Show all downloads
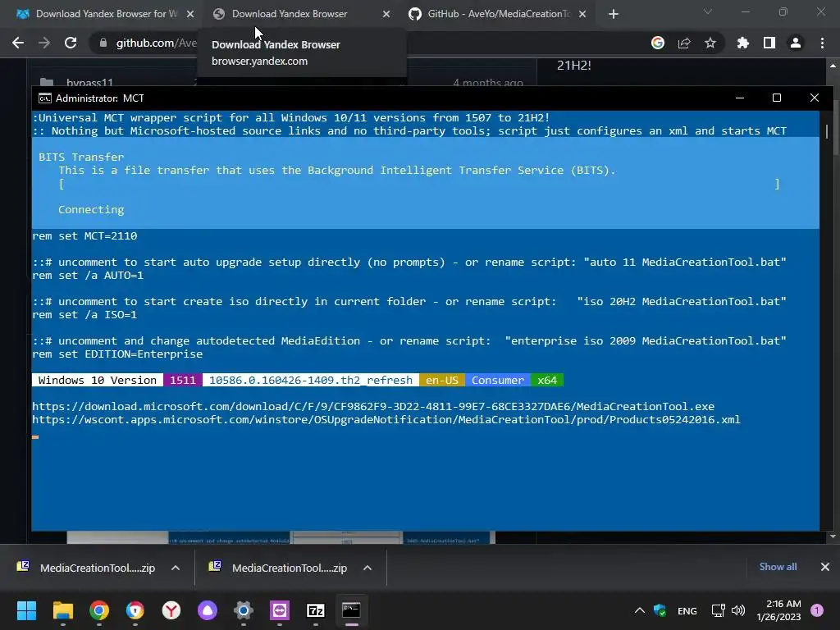 [x=778, y=567]
